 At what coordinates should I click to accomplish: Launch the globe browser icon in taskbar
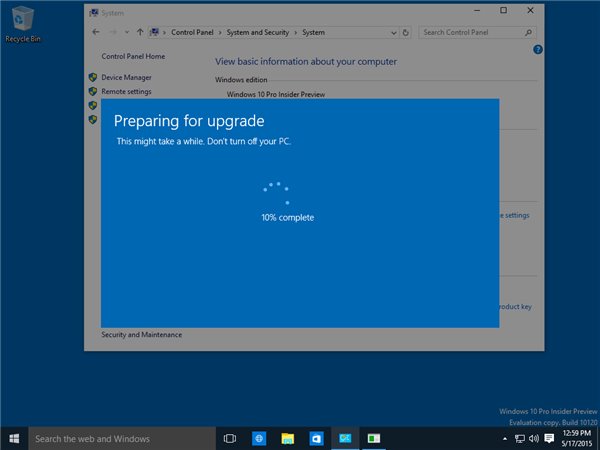(258, 438)
